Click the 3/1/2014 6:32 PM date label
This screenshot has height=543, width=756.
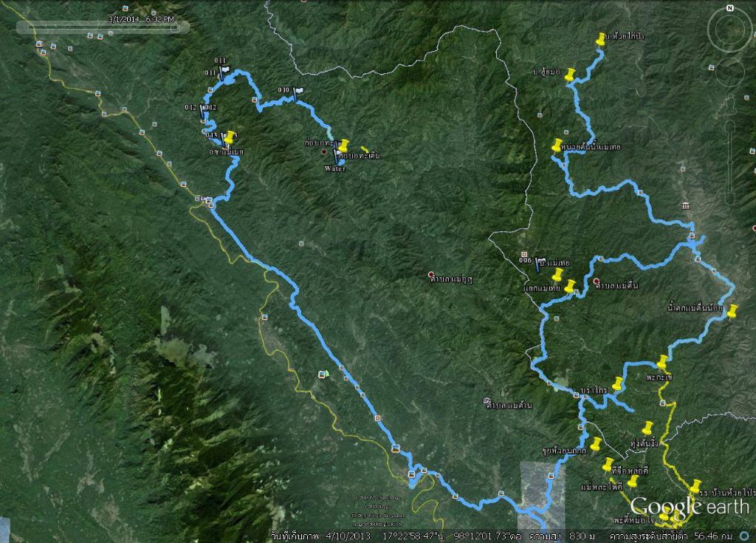[x=140, y=18]
